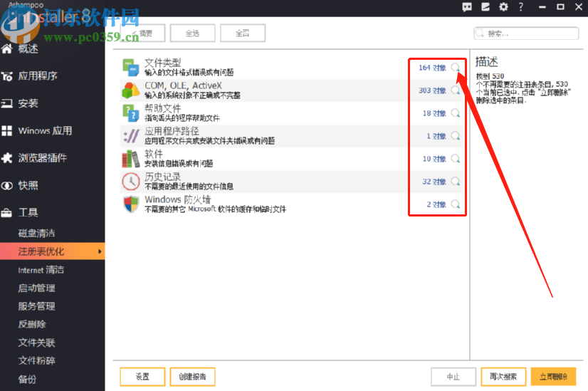The height and width of the screenshot is (391, 588).
Task: Open 应用程序 section in sidebar
Action: (x=38, y=76)
